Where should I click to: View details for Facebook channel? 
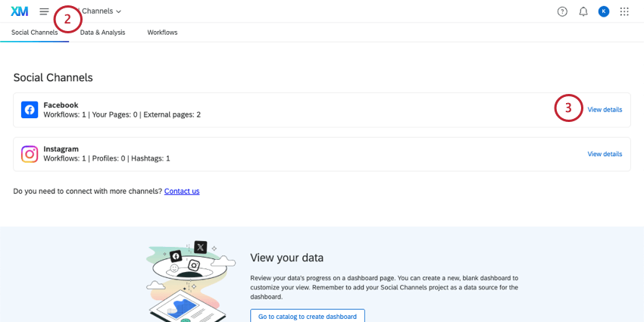point(605,110)
